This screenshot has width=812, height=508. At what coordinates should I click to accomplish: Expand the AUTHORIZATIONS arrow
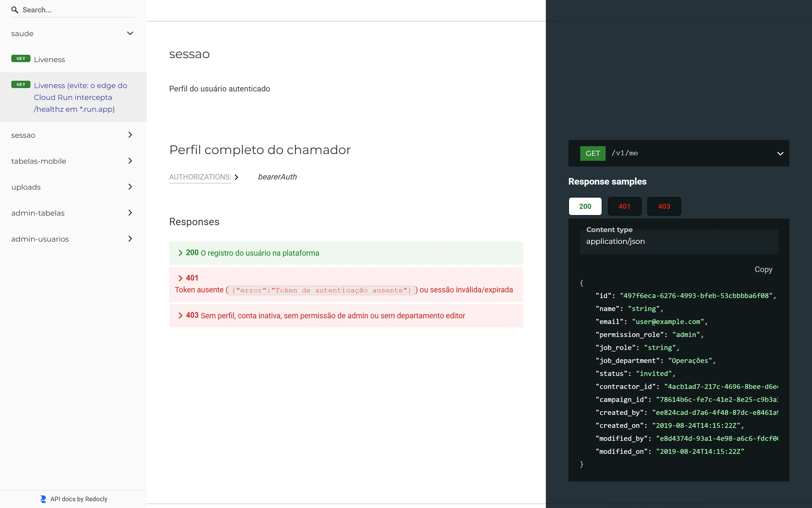coord(237,177)
